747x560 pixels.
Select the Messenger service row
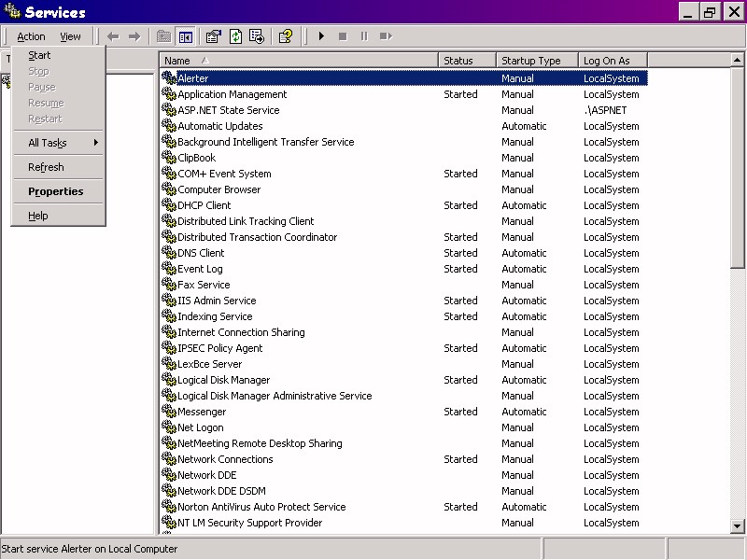click(x=202, y=412)
